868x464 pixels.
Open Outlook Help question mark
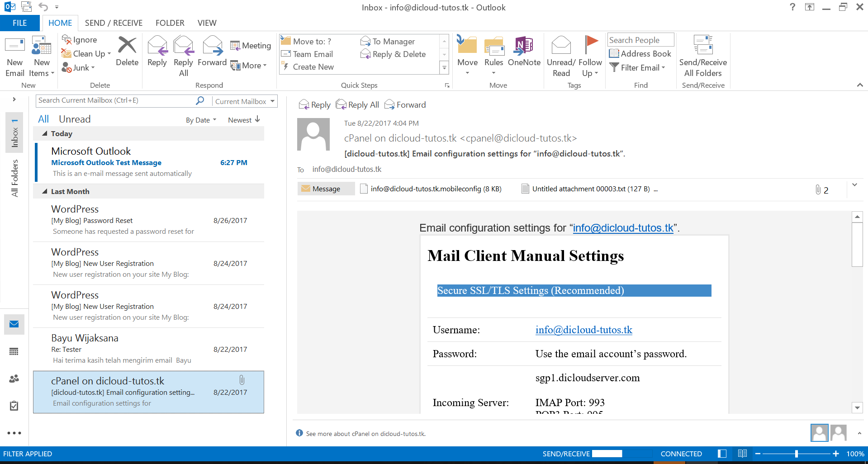[x=792, y=7]
